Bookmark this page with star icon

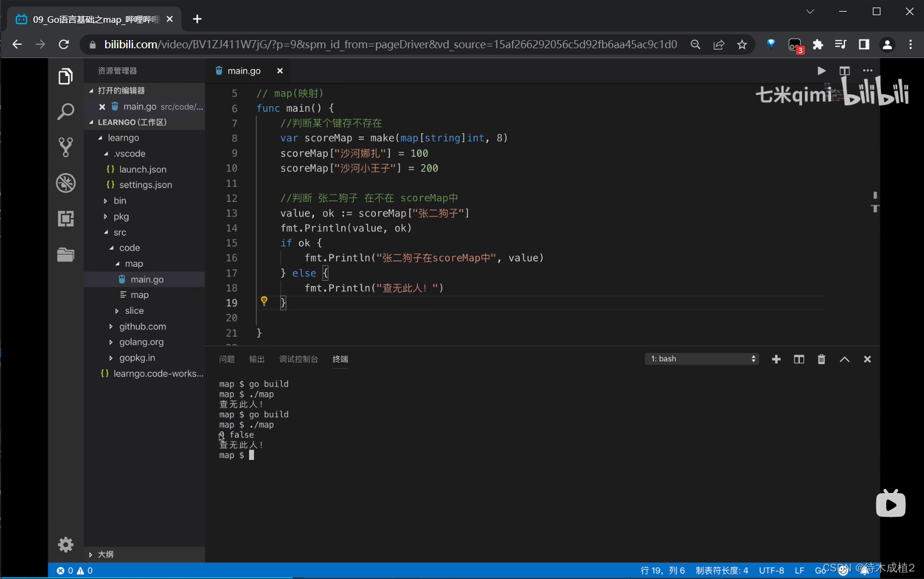pyautogui.click(x=742, y=45)
